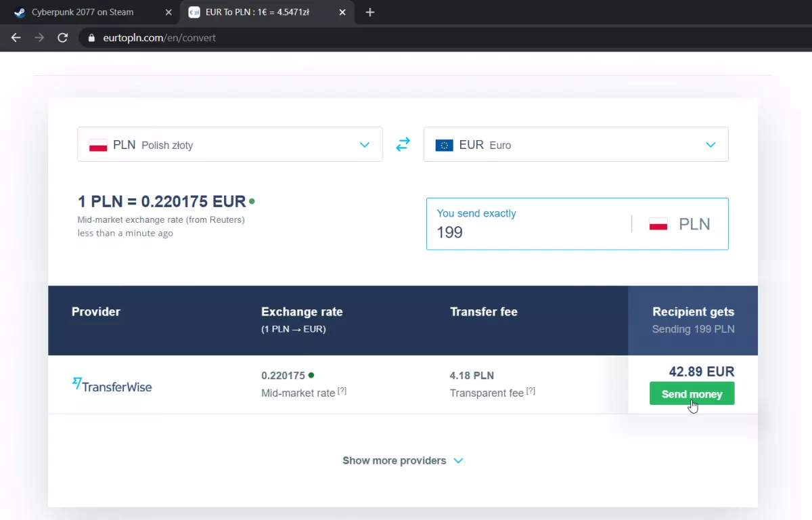Click the Mid-market rate help [?] icon
Image resolution: width=812 pixels, height=520 pixels.
pos(342,391)
